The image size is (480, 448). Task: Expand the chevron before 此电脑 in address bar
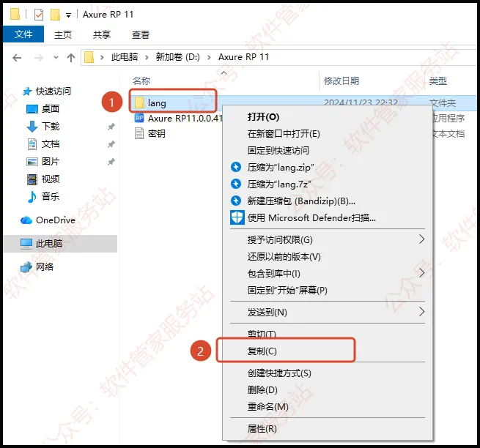[x=102, y=57]
